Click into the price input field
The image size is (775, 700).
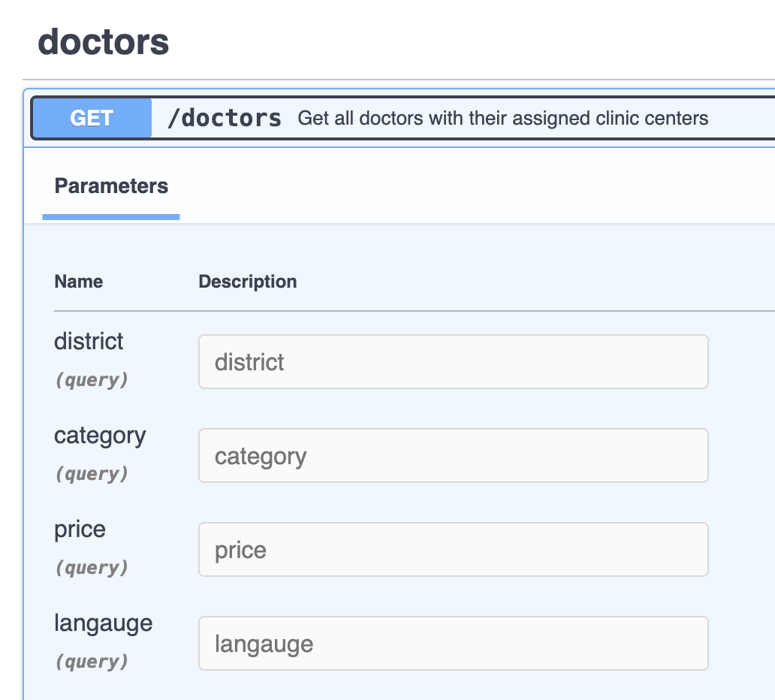click(453, 550)
